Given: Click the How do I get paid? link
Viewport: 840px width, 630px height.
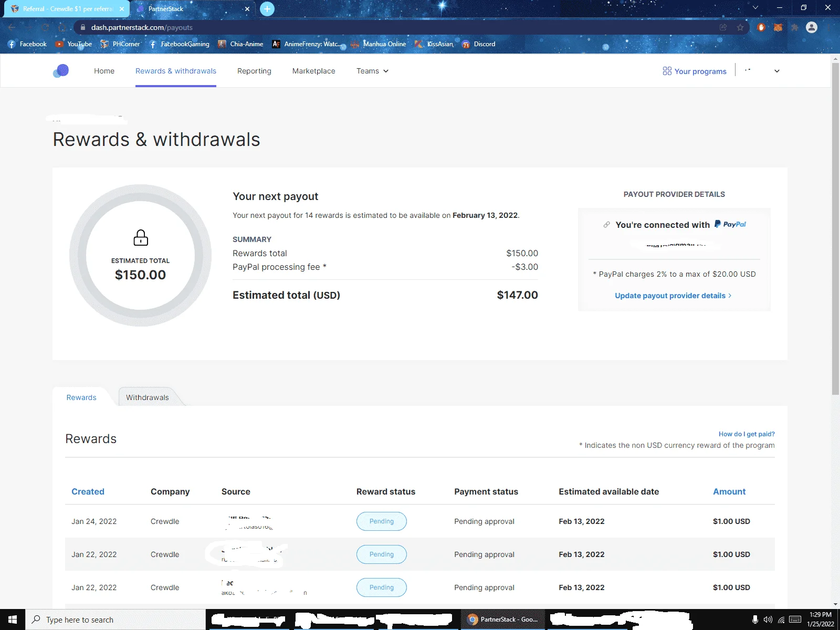Looking at the screenshot, I should tap(747, 434).
